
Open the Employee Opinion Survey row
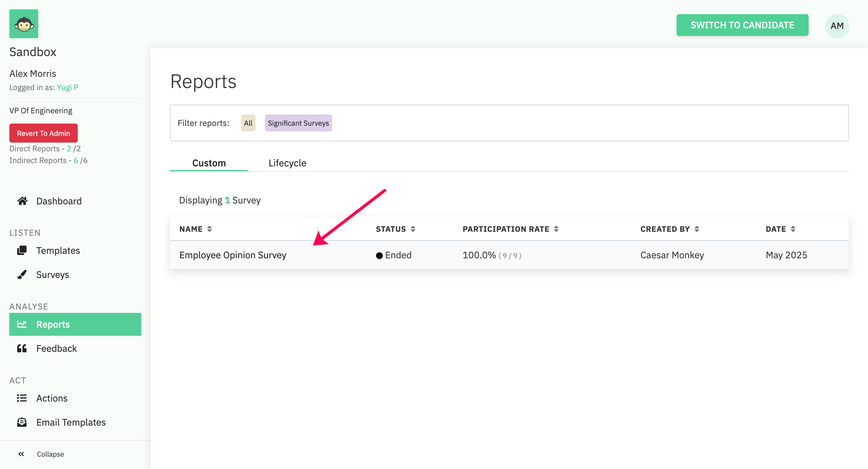pyautogui.click(x=232, y=255)
